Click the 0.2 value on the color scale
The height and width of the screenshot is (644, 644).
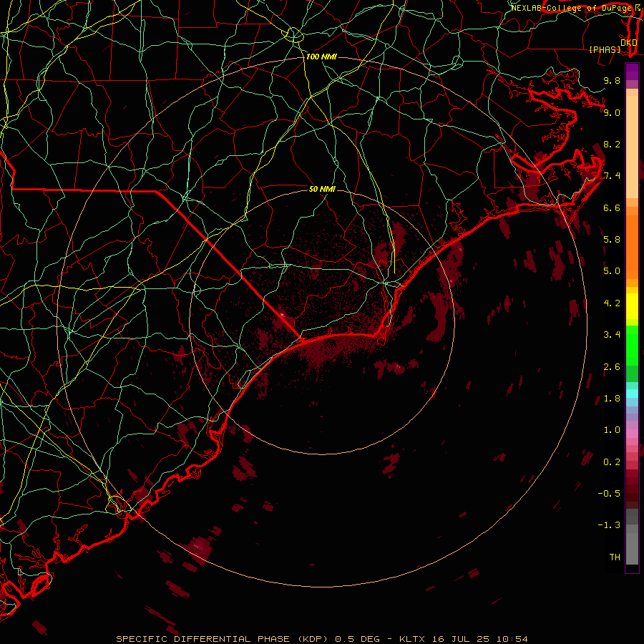[x=612, y=462]
